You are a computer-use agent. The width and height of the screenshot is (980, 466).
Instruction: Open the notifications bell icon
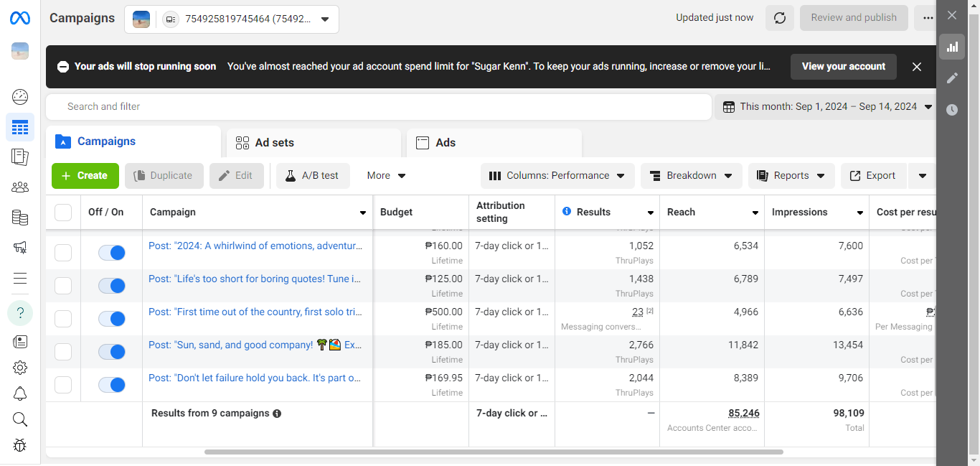[x=20, y=393]
